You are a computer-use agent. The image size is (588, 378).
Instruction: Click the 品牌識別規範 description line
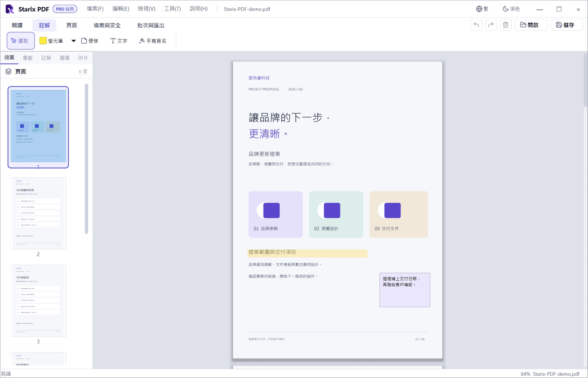(x=285, y=265)
